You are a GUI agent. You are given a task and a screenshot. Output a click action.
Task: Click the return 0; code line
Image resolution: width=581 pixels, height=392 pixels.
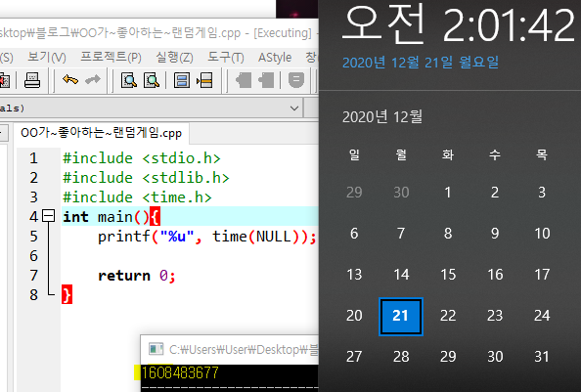pyautogui.click(x=136, y=276)
